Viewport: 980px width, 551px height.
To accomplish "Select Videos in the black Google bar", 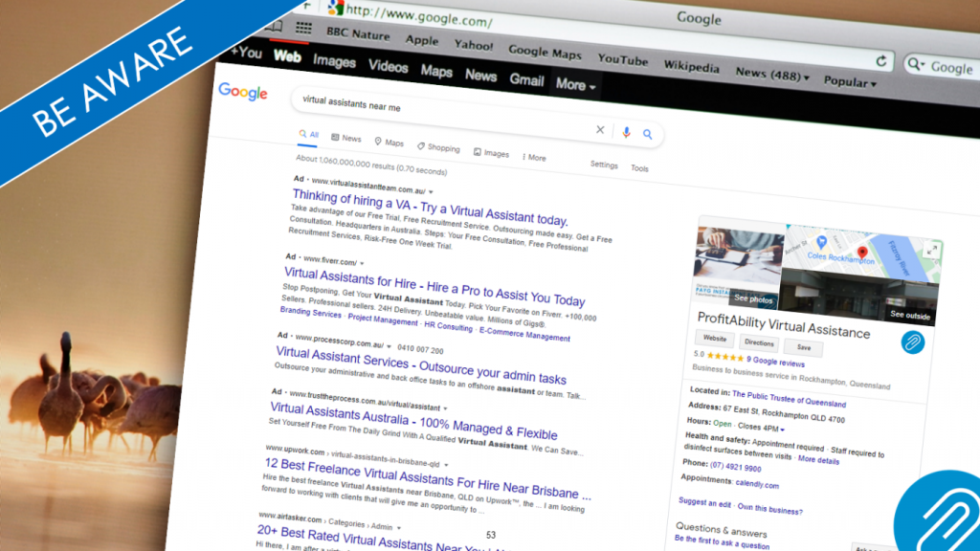I will (389, 66).
